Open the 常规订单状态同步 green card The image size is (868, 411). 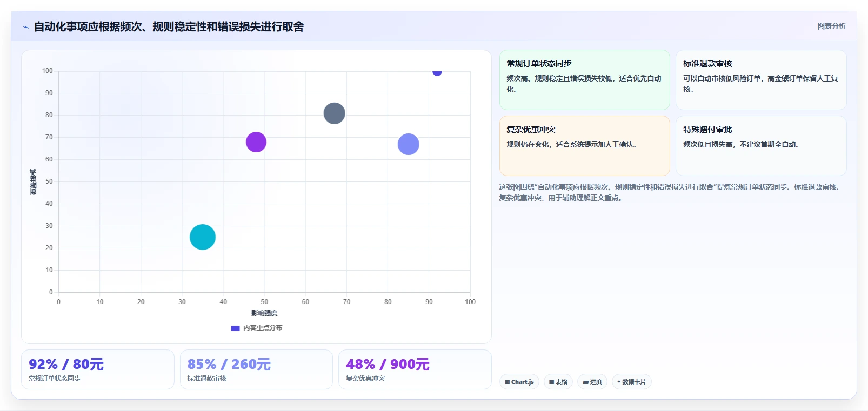coord(585,80)
